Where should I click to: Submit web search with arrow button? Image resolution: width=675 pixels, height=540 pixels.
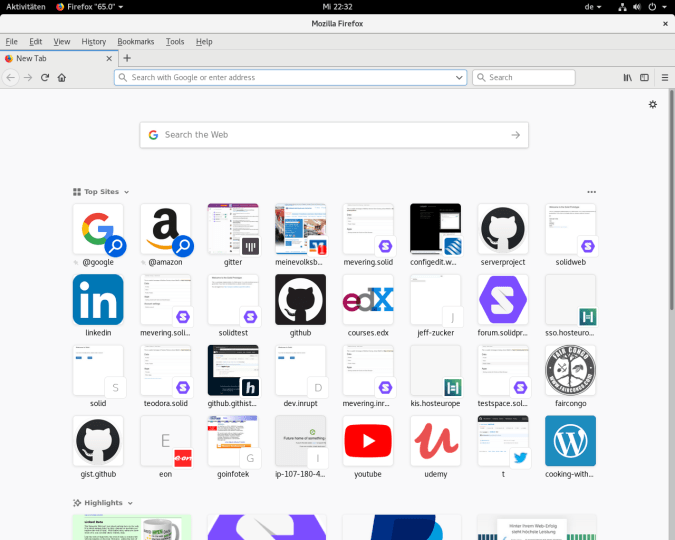(x=516, y=135)
